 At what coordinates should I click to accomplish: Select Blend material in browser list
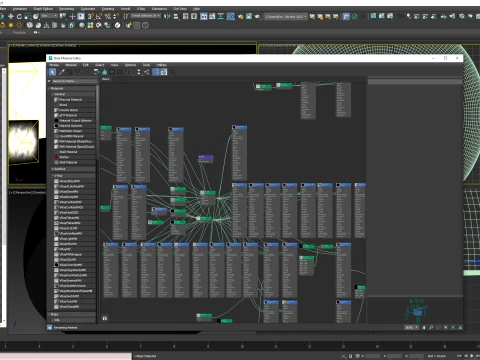pyautogui.click(x=75, y=105)
